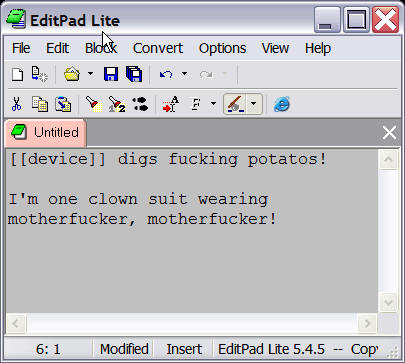Click the New file icon
This screenshot has width=405, height=363.
[17, 74]
